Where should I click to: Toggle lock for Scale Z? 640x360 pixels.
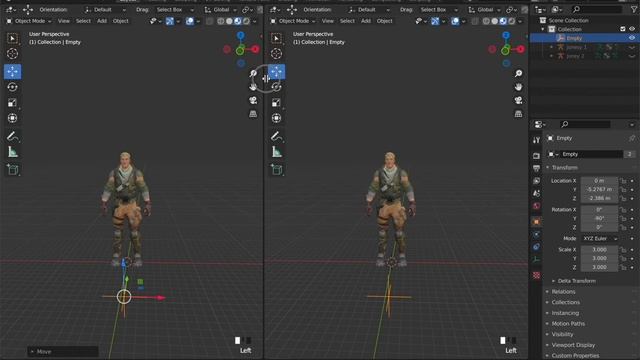coord(623,267)
